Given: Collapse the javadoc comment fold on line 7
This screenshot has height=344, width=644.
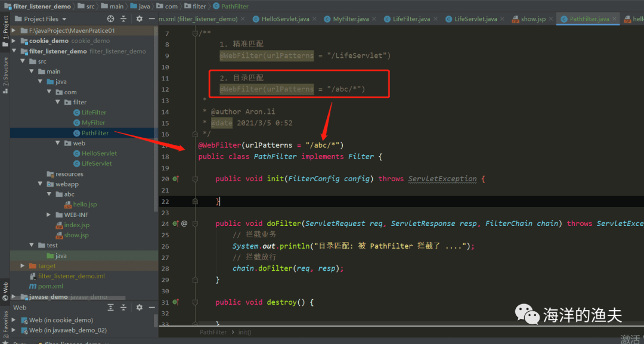Looking at the screenshot, I should (195, 33).
